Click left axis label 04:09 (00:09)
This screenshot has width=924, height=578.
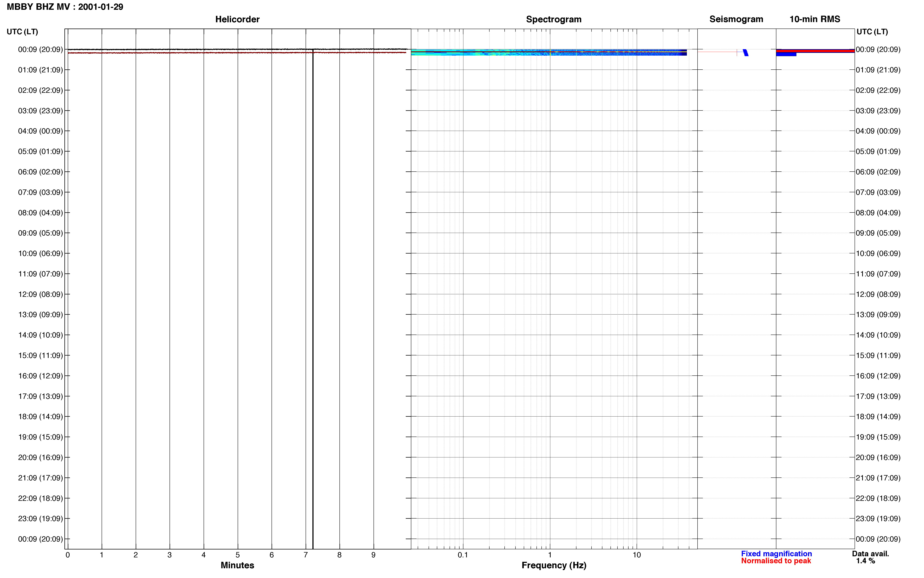[41, 131]
